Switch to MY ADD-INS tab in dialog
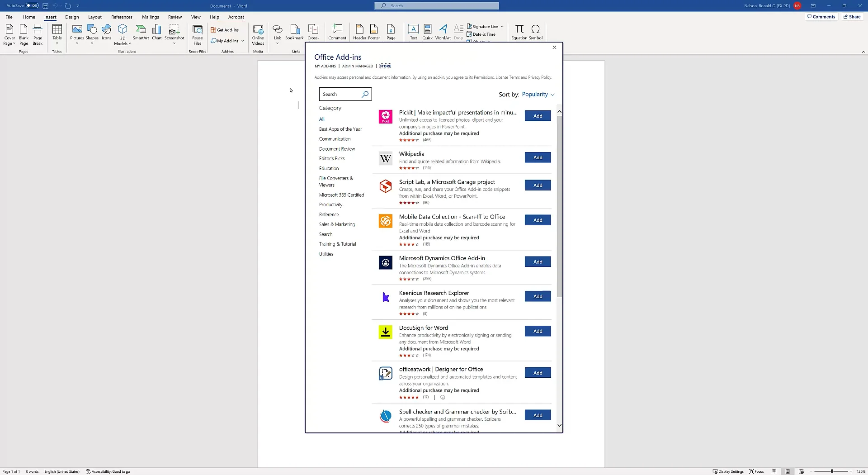 point(325,66)
